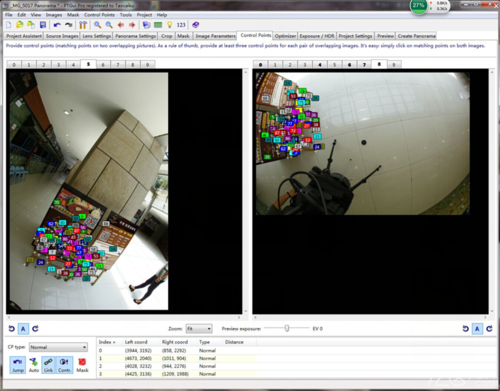
Task: Open the Zoom Fit dropdown
Action: (199, 329)
